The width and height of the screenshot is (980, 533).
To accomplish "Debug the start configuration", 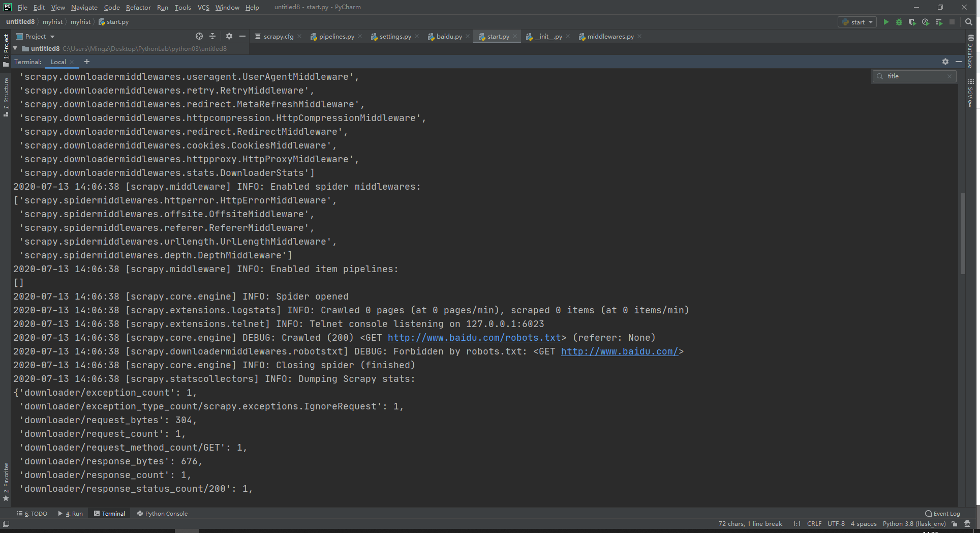I will (x=899, y=22).
